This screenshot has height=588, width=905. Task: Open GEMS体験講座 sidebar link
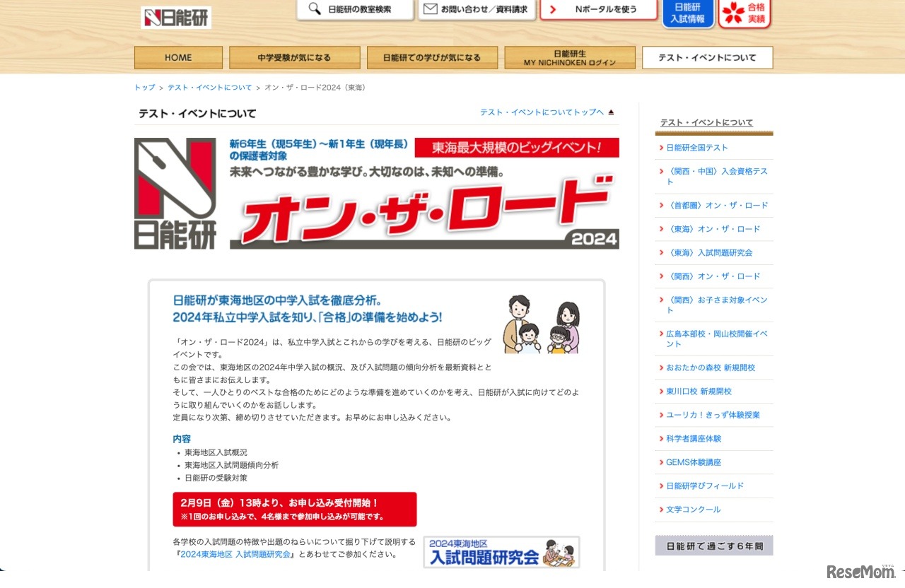[694, 462]
